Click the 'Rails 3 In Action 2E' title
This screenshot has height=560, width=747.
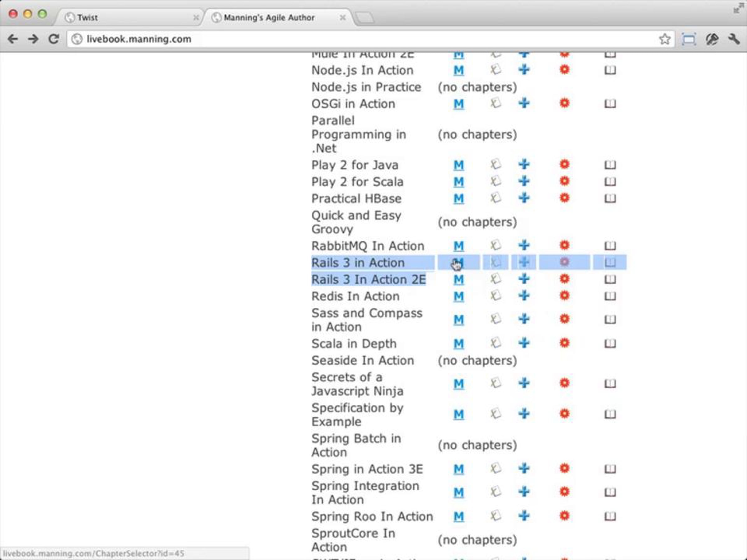click(x=369, y=279)
